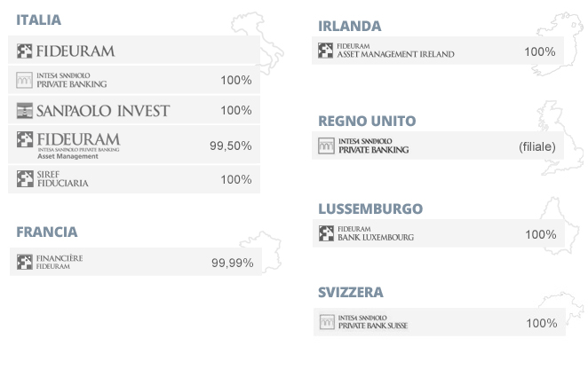
Task: Click the Sanpaolo Invest logo icon
Action: [25, 111]
